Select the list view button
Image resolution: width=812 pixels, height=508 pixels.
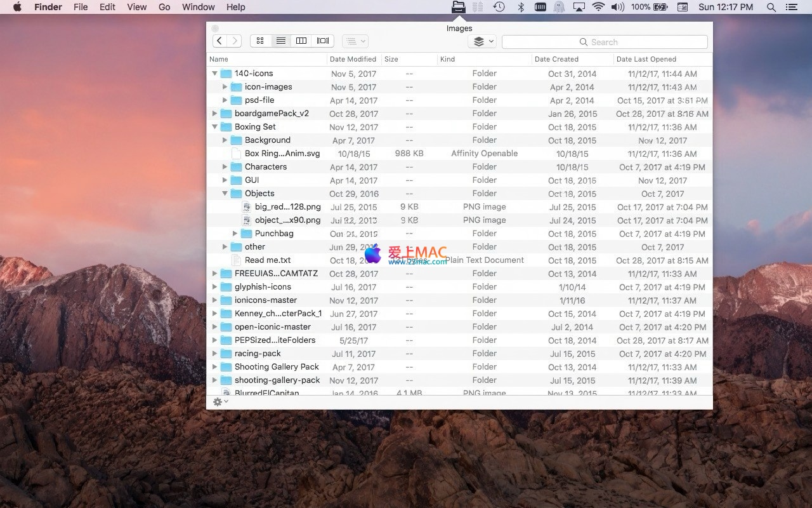[280, 41]
